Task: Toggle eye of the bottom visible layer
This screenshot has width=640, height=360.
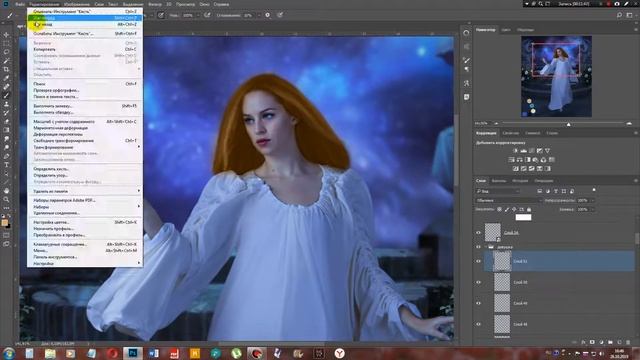Action: pyautogui.click(x=478, y=324)
